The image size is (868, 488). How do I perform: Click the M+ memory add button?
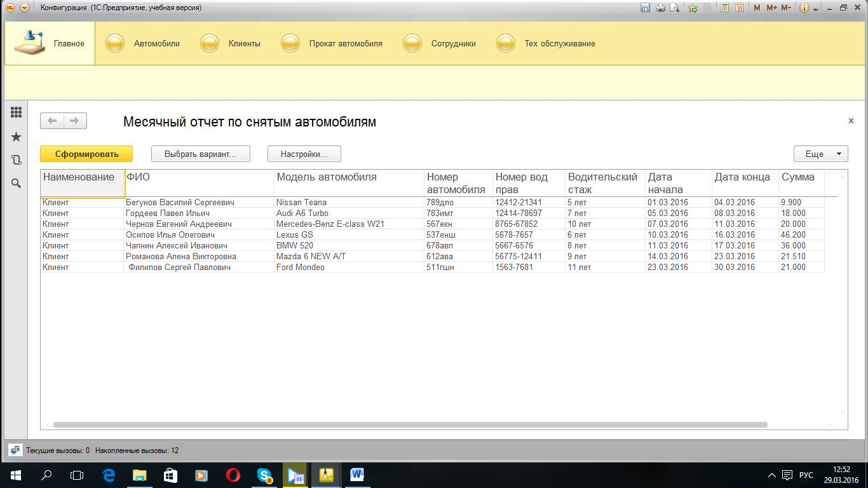(x=771, y=8)
